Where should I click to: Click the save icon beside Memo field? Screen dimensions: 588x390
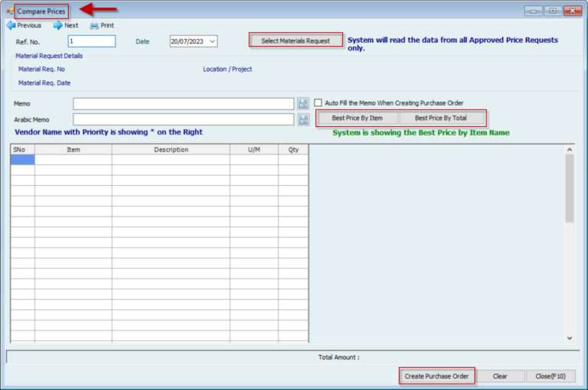coord(303,103)
